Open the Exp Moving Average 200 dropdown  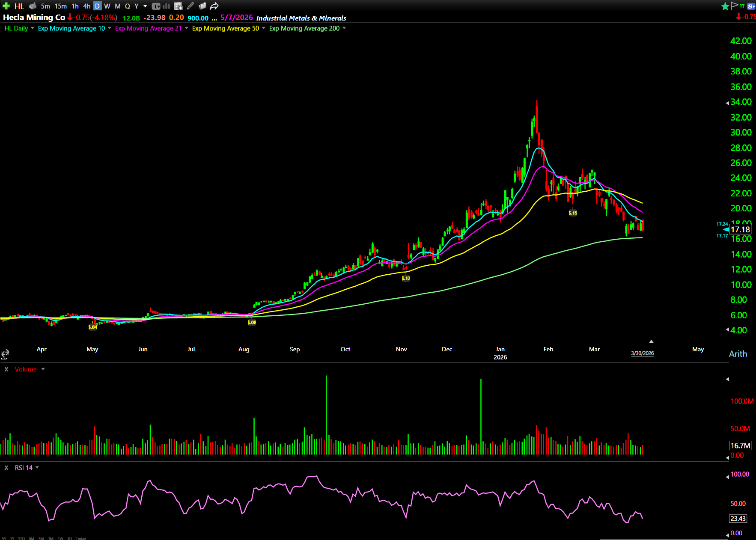tap(344, 28)
